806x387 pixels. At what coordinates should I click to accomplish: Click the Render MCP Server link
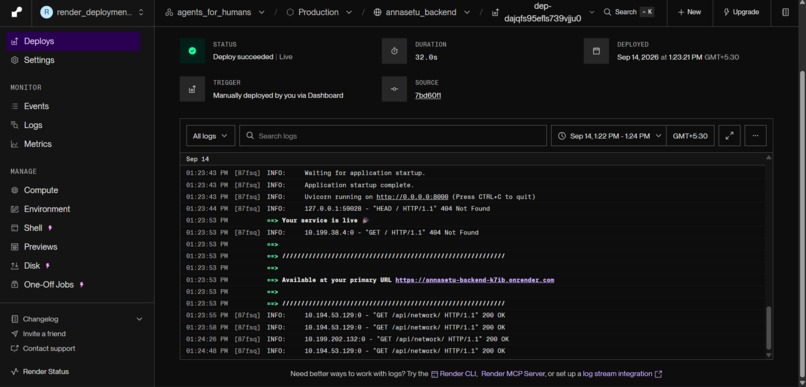coord(513,374)
